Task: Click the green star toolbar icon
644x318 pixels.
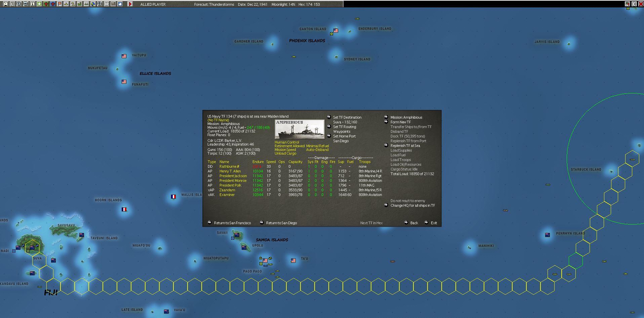Action: (x=39, y=4)
